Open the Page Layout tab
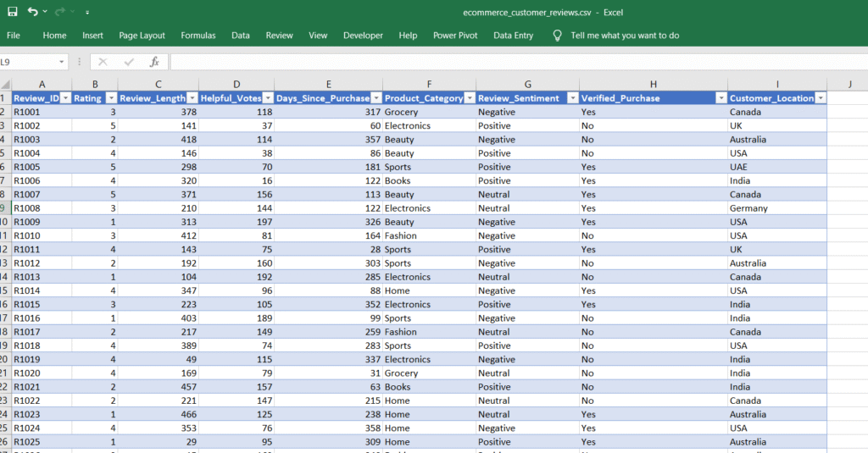The image size is (868, 453). (142, 36)
